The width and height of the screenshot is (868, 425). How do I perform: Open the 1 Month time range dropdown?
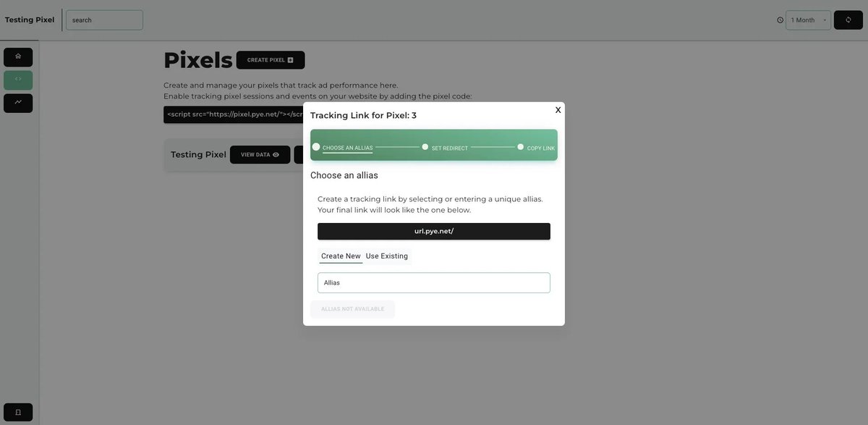(x=808, y=20)
